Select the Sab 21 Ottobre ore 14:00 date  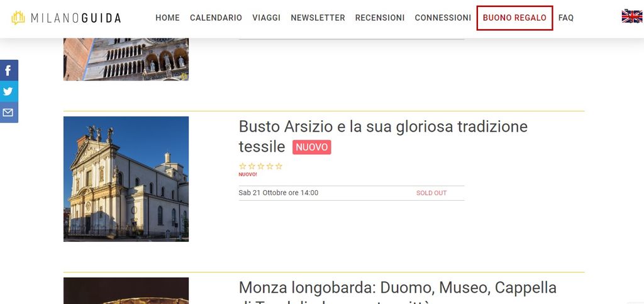[279, 193]
